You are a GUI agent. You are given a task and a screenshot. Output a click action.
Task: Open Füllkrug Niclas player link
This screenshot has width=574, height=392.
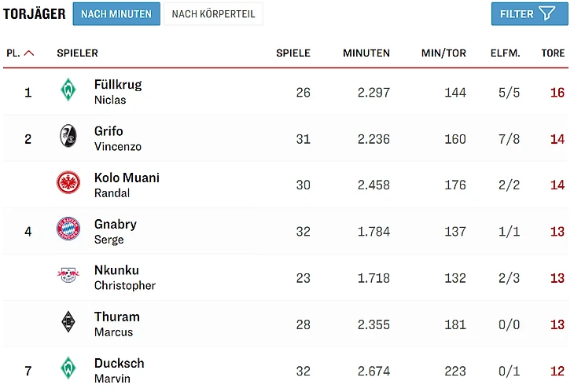118,91
